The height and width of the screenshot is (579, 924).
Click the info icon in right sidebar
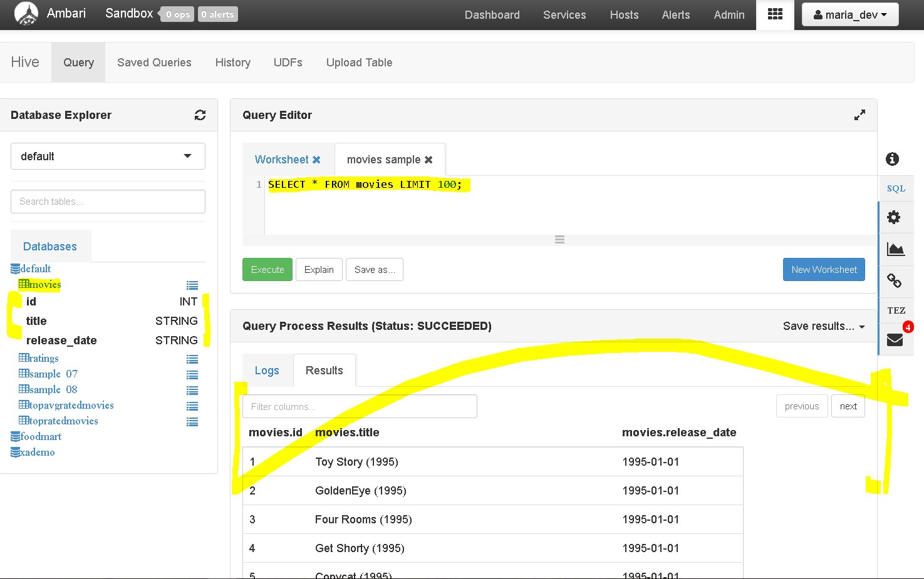click(893, 159)
